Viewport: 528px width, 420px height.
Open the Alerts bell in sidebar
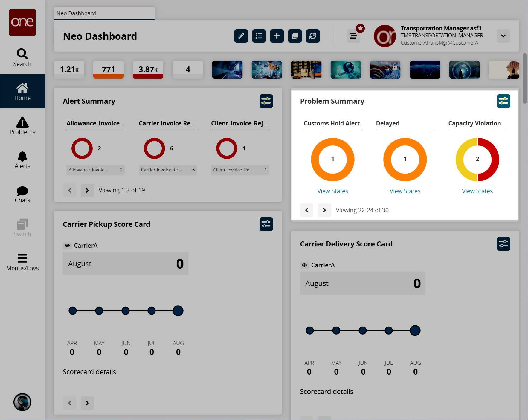(x=22, y=160)
